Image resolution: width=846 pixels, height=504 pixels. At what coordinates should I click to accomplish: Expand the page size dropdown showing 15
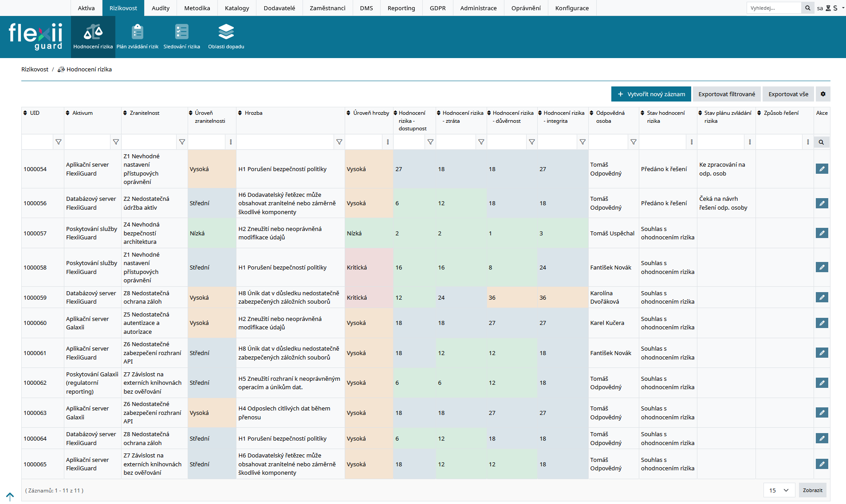[779, 490]
